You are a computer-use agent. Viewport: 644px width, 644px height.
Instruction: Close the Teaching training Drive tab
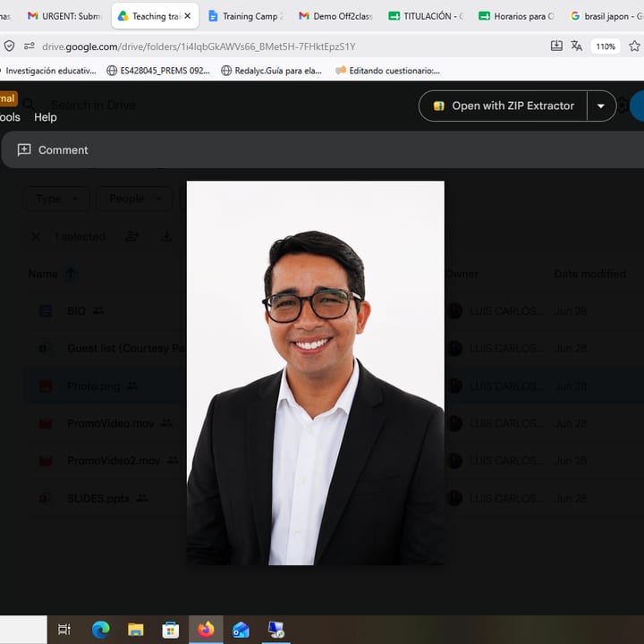pyautogui.click(x=188, y=16)
